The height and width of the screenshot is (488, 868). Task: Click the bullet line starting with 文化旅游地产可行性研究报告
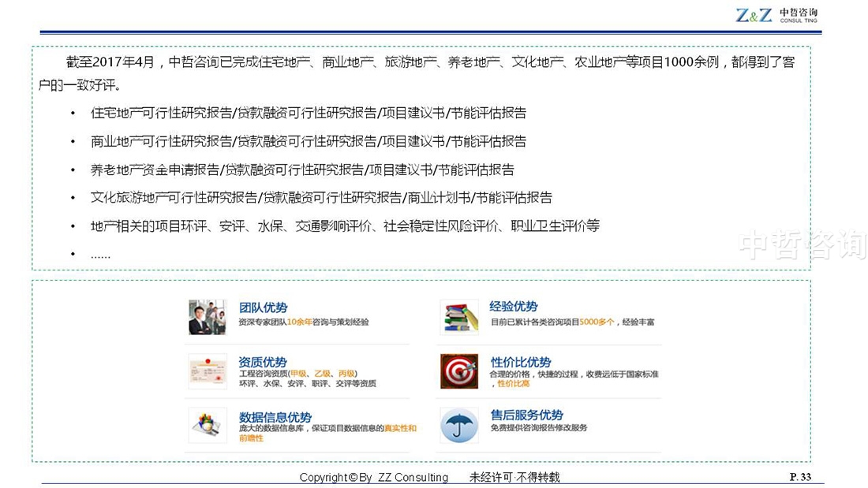point(321,197)
